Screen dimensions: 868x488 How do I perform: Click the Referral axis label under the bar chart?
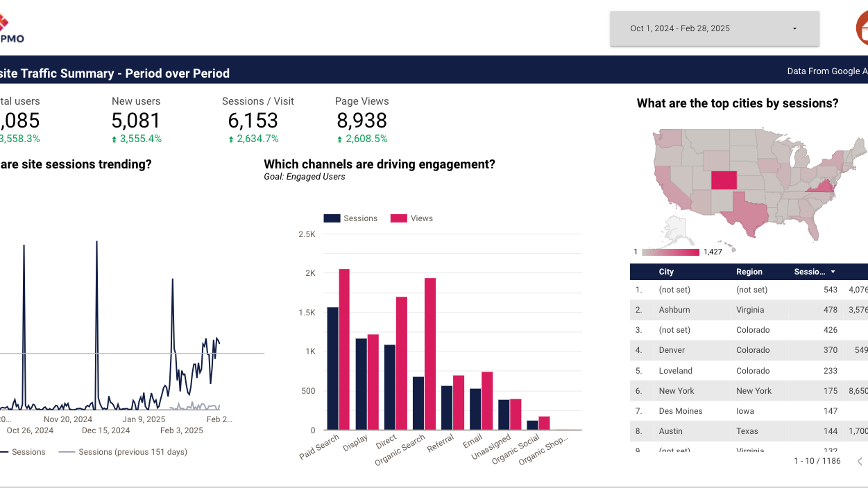(x=441, y=443)
